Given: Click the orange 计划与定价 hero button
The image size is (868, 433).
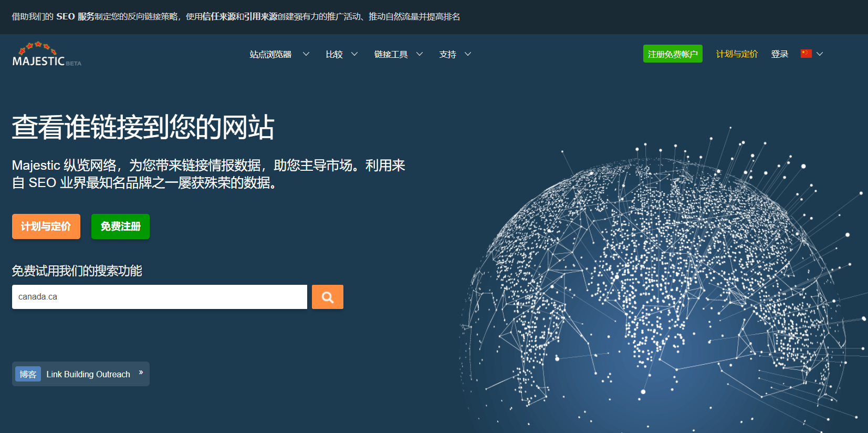Looking at the screenshot, I should [x=46, y=226].
